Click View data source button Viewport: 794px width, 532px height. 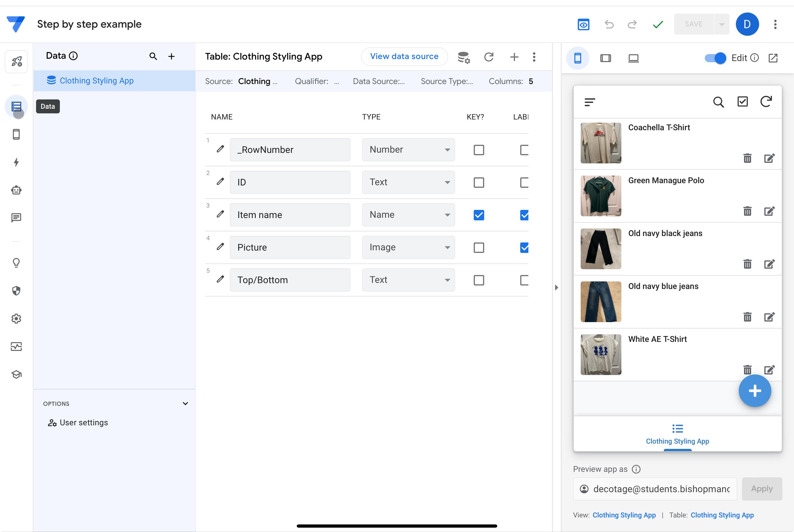click(404, 57)
